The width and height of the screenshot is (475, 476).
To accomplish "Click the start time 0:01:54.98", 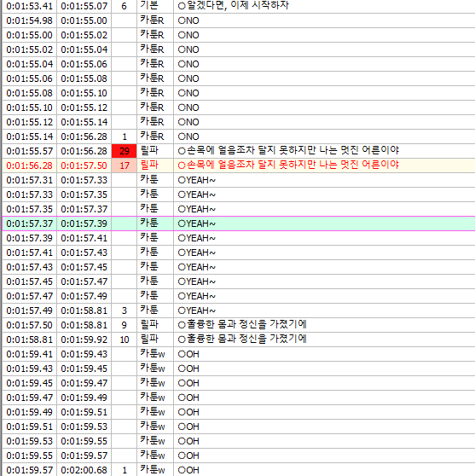I will tap(30, 20).
